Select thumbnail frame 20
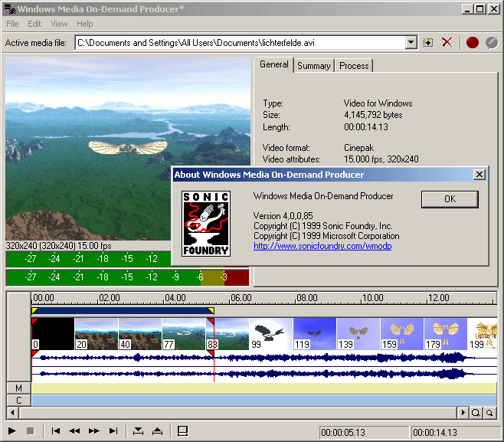 click(x=97, y=334)
